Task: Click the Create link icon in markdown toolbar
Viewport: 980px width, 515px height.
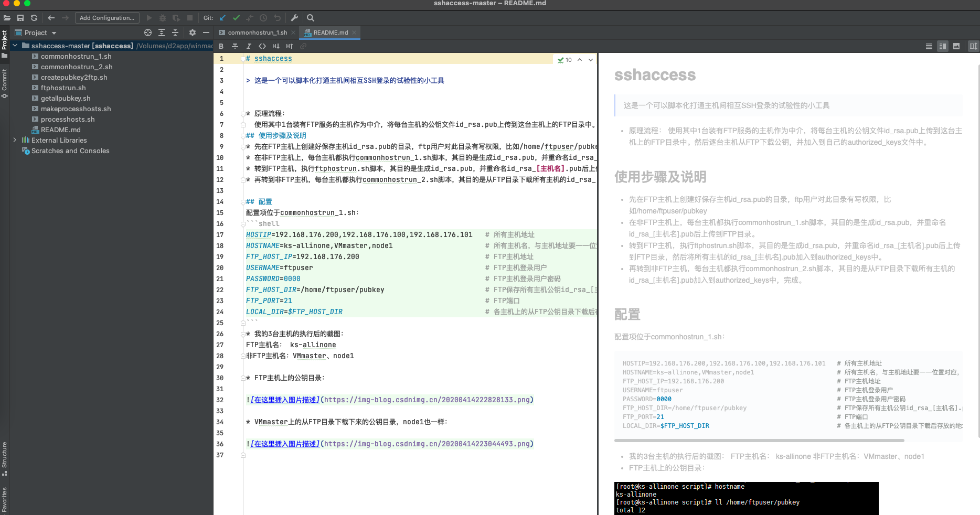Action: (x=303, y=46)
